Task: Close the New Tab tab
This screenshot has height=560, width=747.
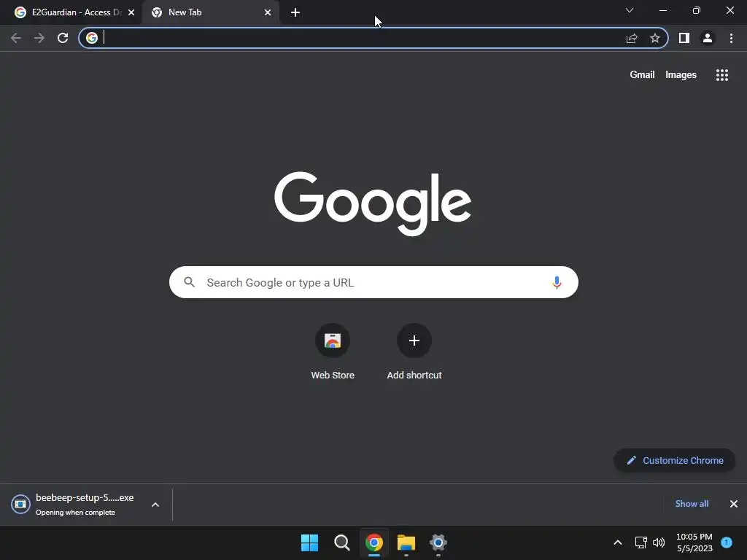Action: coord(268,12)
